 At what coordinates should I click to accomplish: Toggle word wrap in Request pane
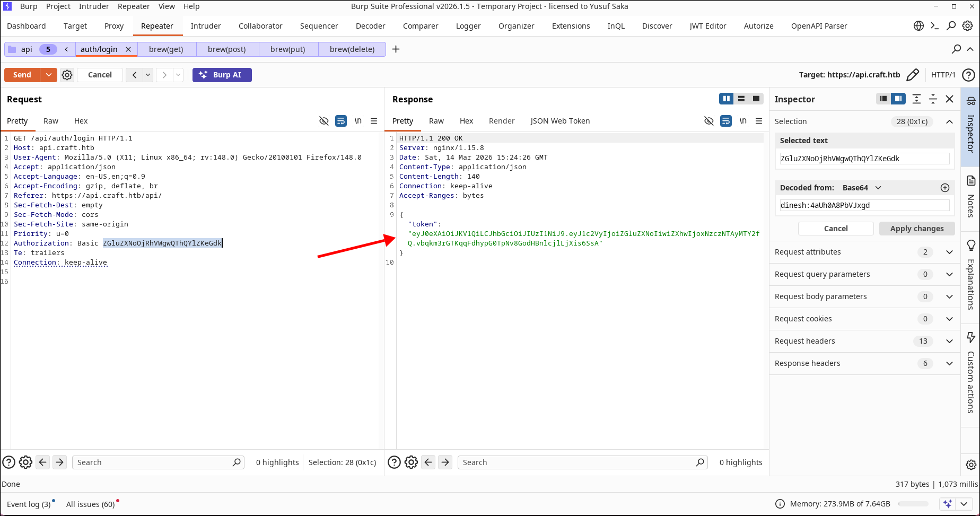pos(341,121)
